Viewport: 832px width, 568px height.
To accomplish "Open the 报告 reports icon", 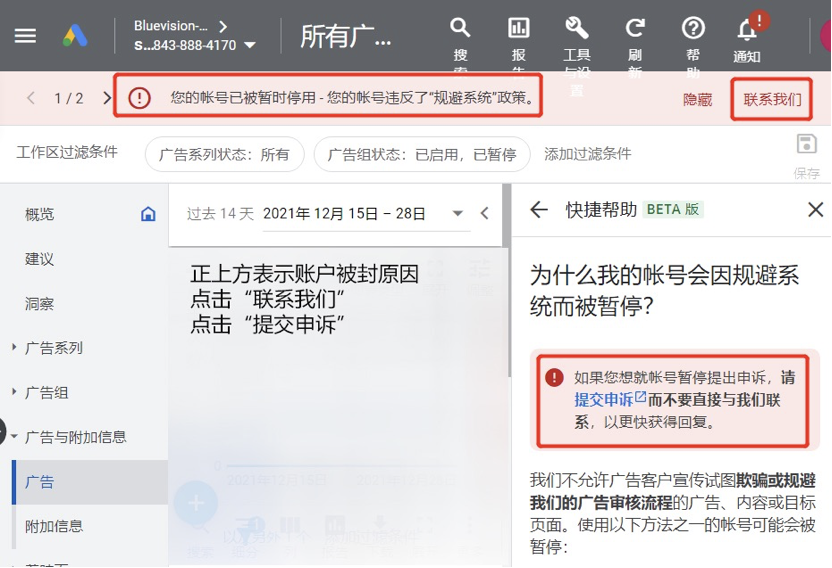I will coord(518,28).
